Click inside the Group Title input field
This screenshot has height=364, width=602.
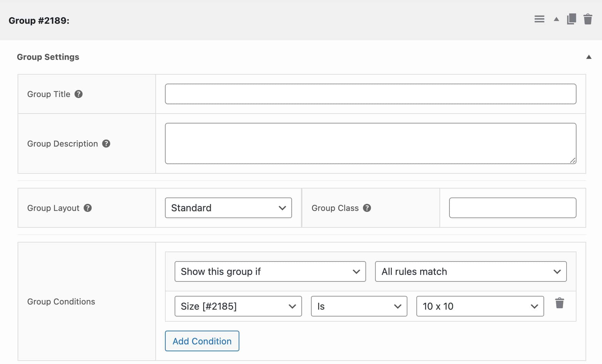370,94
